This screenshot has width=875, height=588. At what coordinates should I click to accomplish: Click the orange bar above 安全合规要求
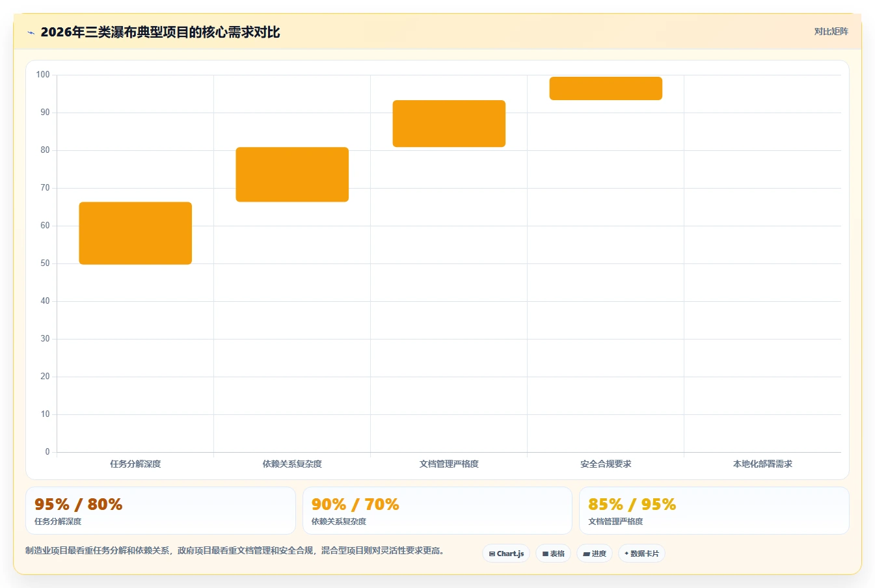click(x=606, y=88)
